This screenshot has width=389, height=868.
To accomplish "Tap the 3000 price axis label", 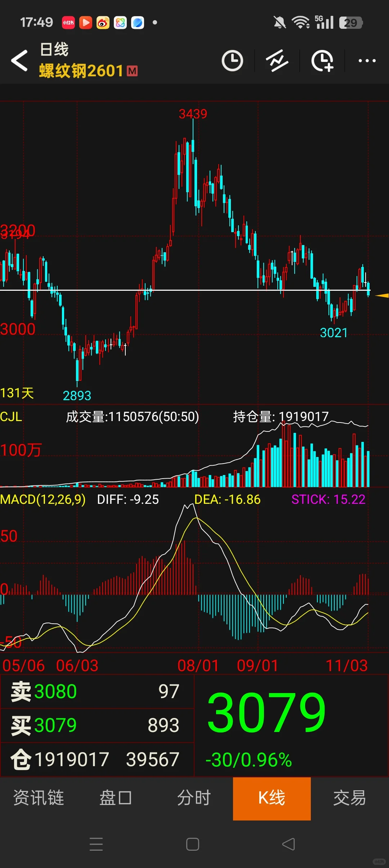I will tap(18, 329).
